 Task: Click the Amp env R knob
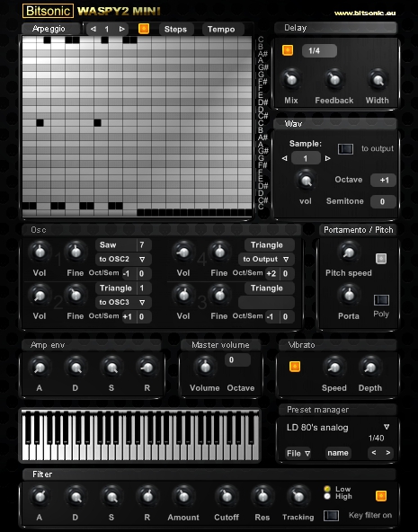147,367
